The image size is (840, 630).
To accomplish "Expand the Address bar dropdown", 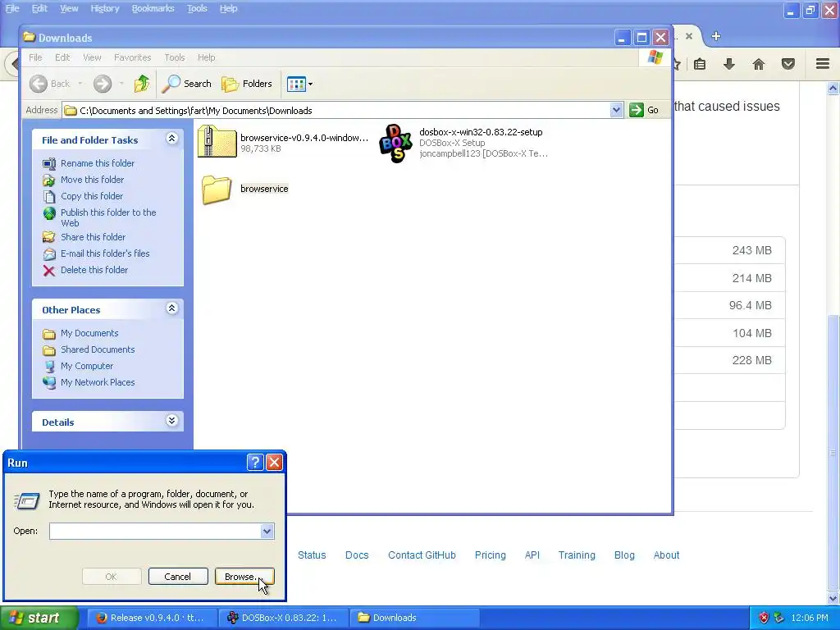I will click(x=616, y=111).
